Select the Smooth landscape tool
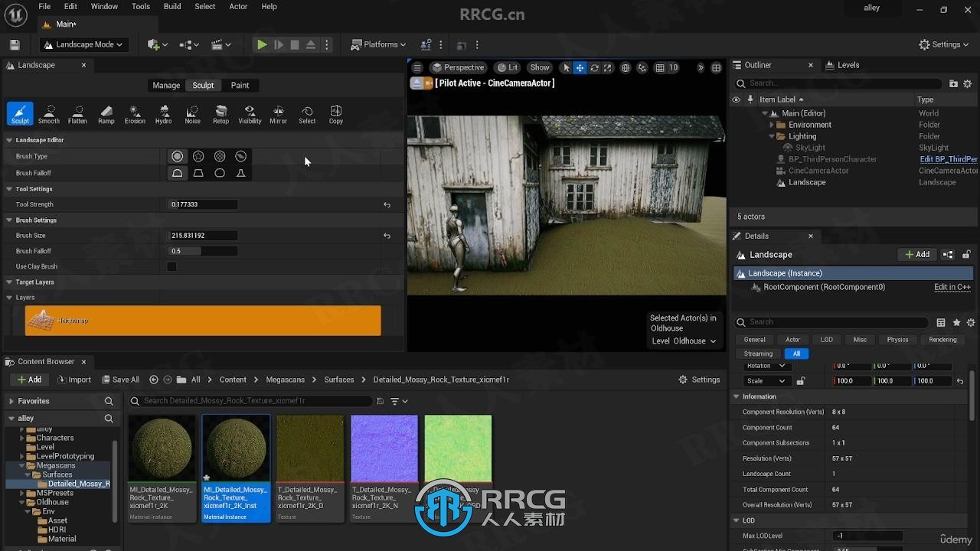 pyautogui.click(x=49, y=114)
